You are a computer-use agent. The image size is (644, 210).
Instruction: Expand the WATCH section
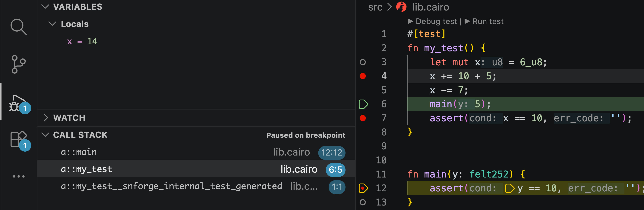click(x=45, y=118)
